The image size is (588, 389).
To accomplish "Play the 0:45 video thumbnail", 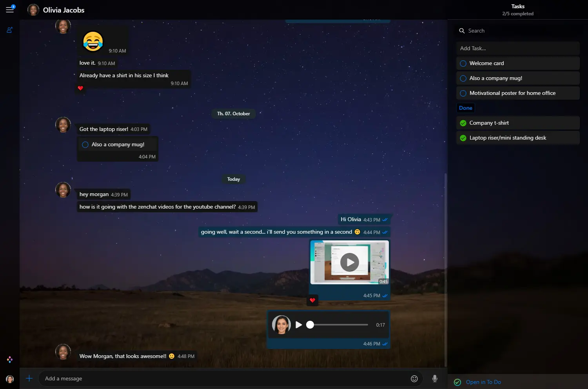I will tap(349, 262).
